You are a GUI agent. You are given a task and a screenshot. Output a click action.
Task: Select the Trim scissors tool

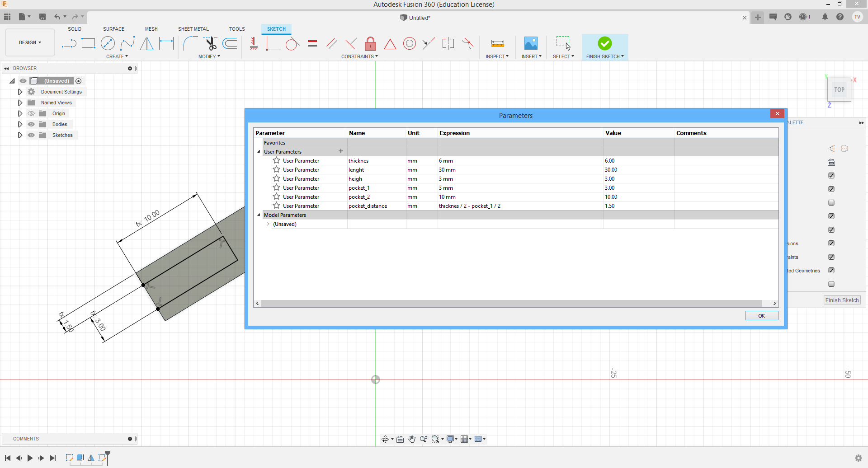click(211, 43)
